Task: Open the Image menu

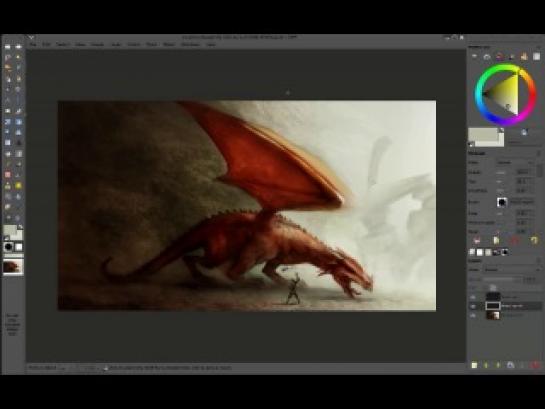Action: 98,45
